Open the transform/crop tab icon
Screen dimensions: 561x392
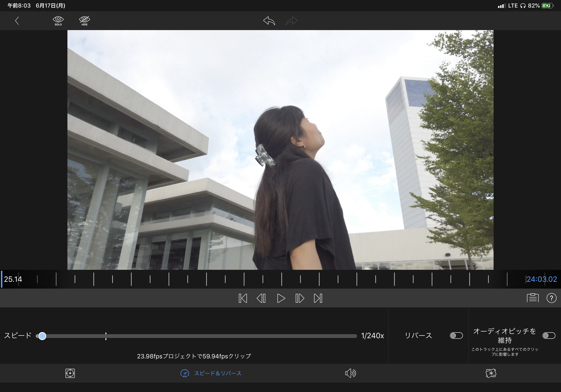click(70, 373)
